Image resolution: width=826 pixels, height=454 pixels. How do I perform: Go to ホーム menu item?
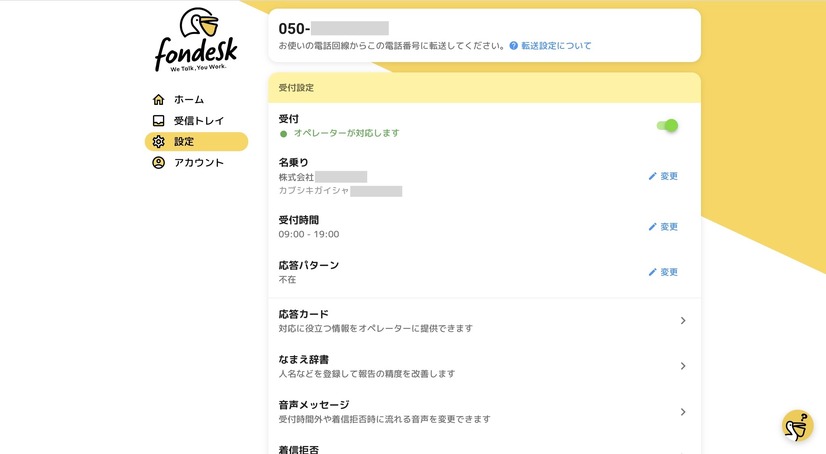coord(189,100)
